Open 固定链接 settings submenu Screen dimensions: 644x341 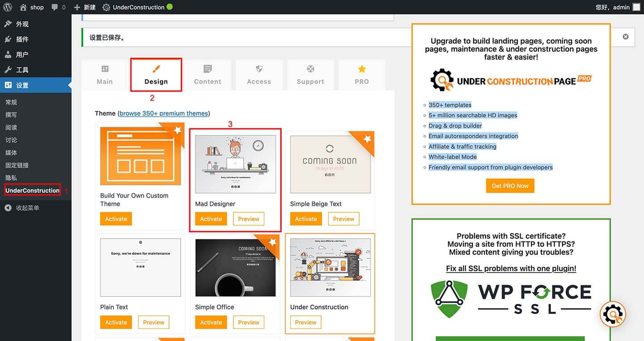[17, 165]
